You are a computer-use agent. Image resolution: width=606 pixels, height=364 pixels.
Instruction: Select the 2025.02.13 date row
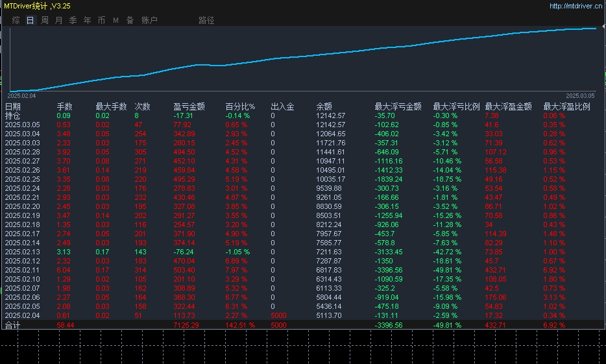23,252
